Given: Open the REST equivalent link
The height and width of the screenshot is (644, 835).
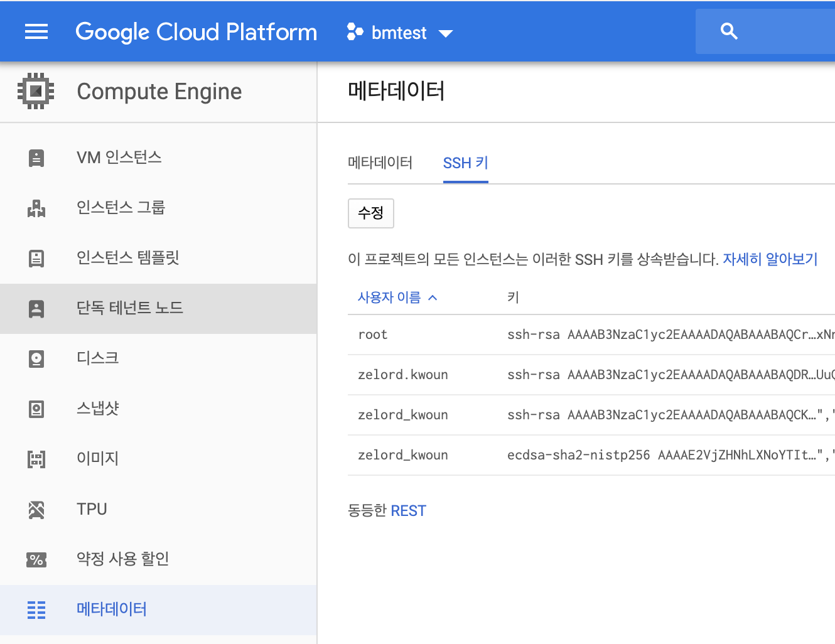Looking at the screenshot, I should [x=408, y=511].
